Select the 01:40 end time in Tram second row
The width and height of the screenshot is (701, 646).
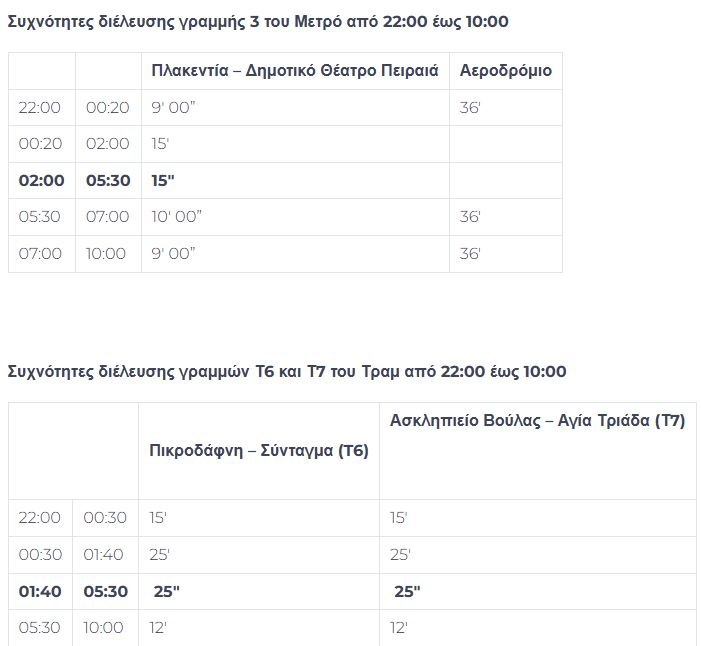[x=105, y=555]
